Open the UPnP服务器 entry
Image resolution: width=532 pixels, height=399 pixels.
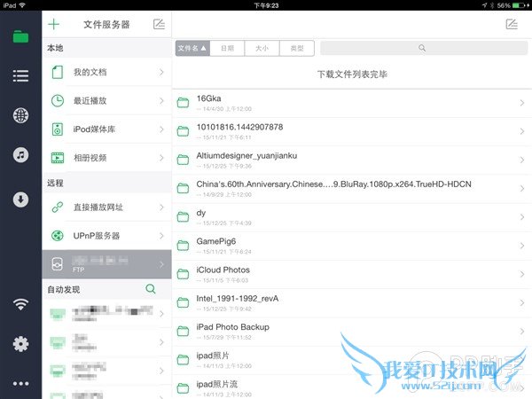(107, 236)
